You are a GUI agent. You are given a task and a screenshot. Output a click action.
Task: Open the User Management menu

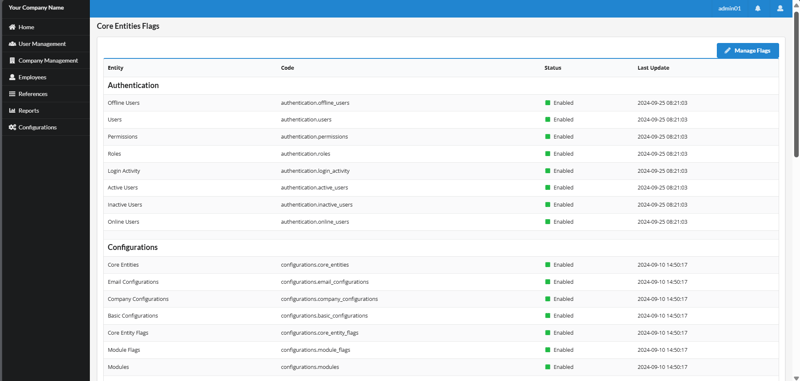[x=45, y=44]
